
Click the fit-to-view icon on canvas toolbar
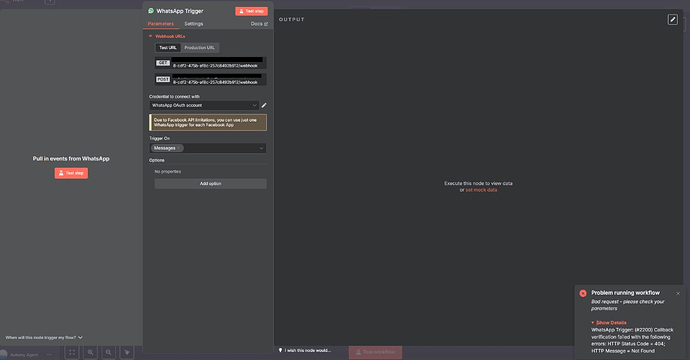pyautogui.click(x=72, y=352)
